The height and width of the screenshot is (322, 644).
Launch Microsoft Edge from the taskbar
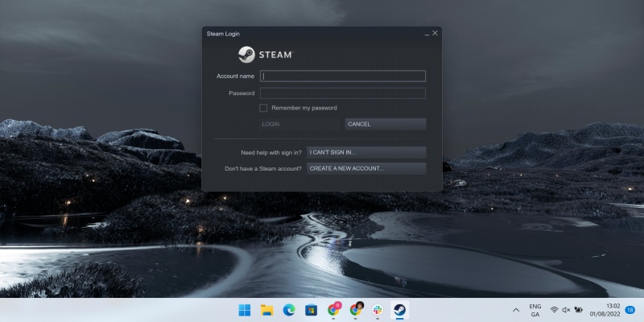289,310
